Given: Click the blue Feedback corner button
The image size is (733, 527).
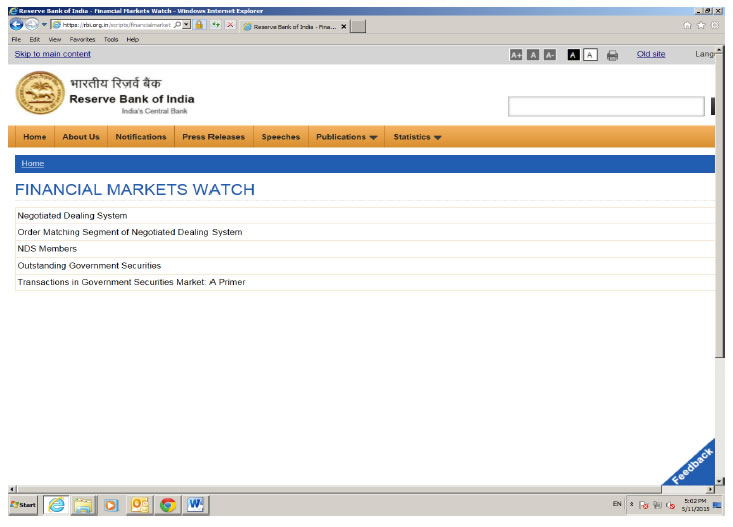Looking at the screenshot, I should (693, 465).
